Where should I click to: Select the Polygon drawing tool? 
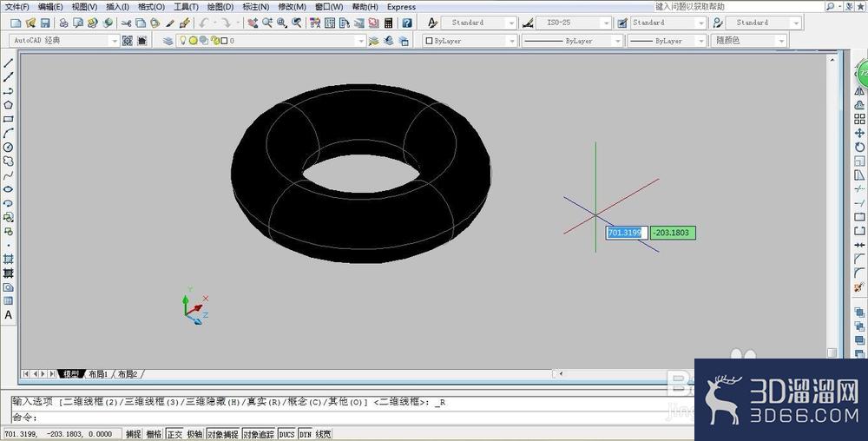pos(9,105)
